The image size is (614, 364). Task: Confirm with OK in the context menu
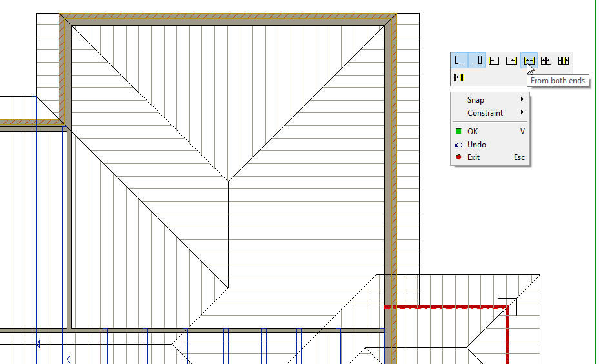point(473,132)
